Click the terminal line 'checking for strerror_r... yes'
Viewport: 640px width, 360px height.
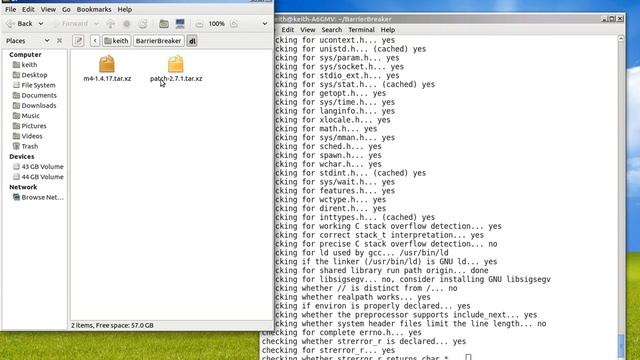[x=329, y=350]
